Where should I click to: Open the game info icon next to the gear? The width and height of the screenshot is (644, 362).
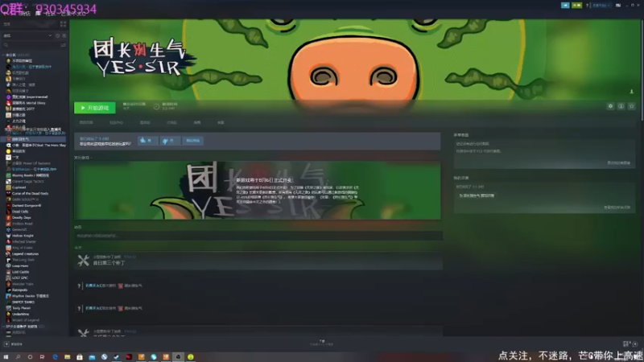[x=621, y=106]
